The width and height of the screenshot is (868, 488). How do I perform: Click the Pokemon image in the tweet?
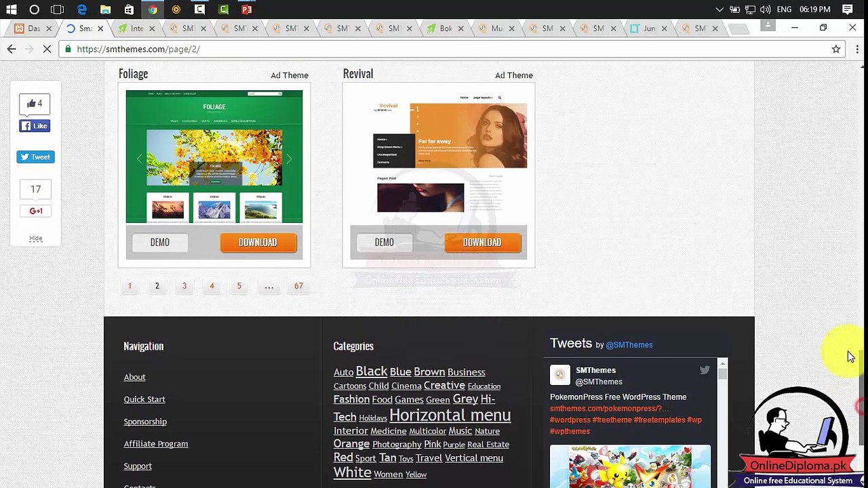tap(630, 466)
